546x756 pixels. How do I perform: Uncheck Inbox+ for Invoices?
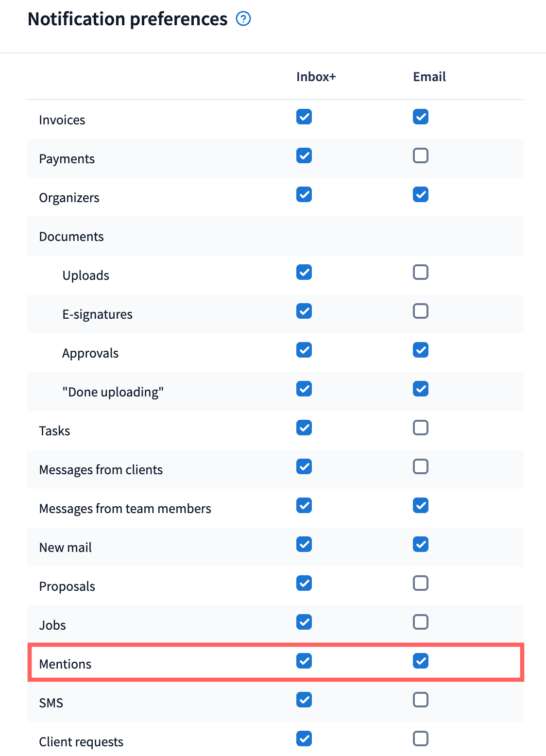pyautogui.click(x=304, y=117)
